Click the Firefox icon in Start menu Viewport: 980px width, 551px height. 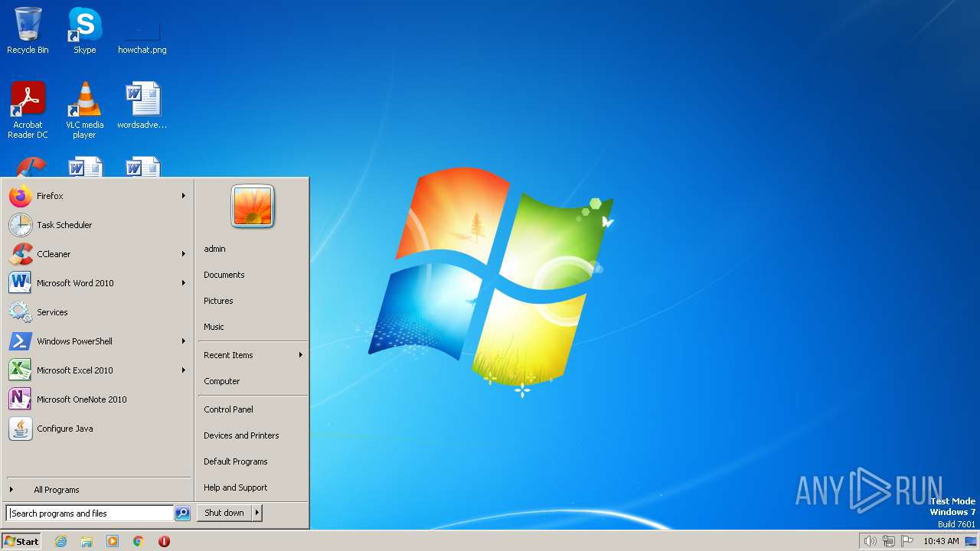(21, 196)
